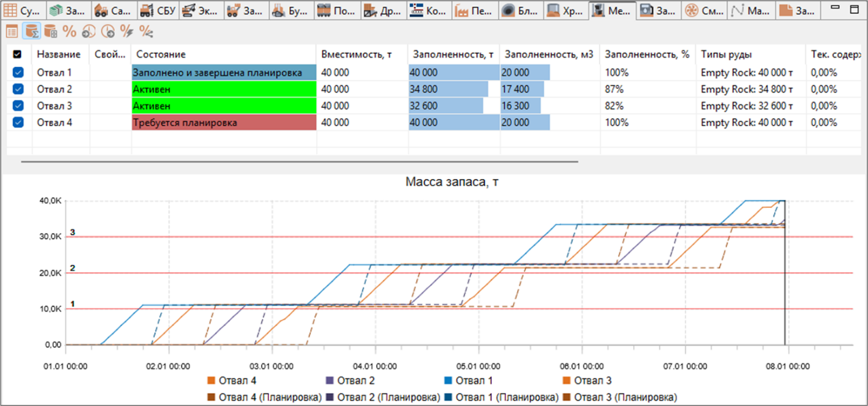Image resolution: width=868 pixels, height=406 pixels.
Task: Click the percent with lightning bolt icon
Action: 126,31
